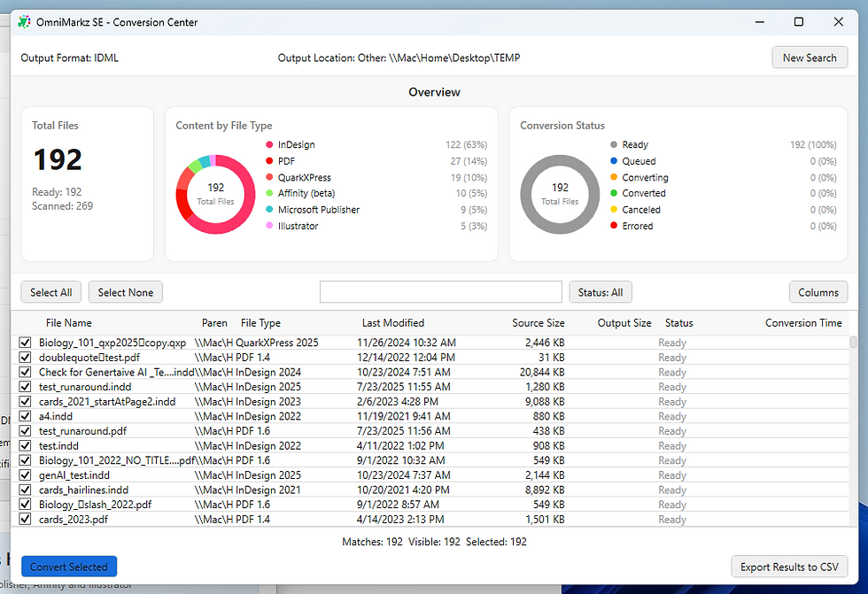This screenshot has height=594, width=868.
Task: Click the Scanned: 269 text
Action: 63,205
